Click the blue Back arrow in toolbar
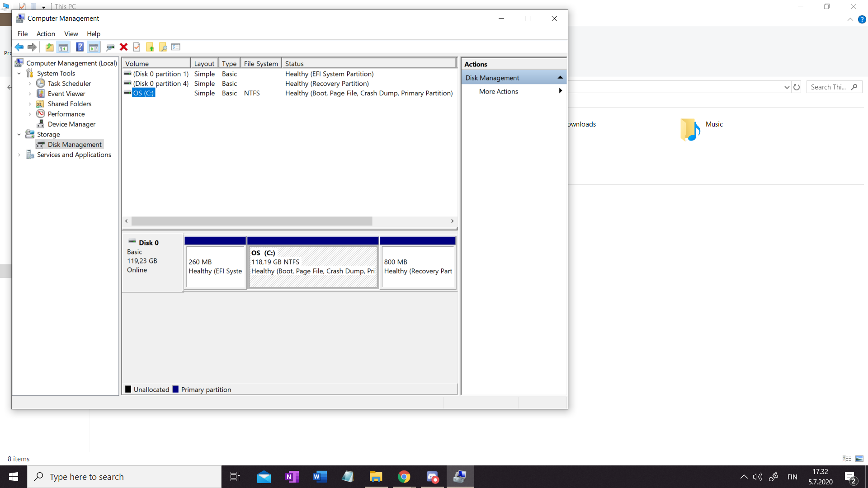 pyautogui.click(x=19, y=47)
